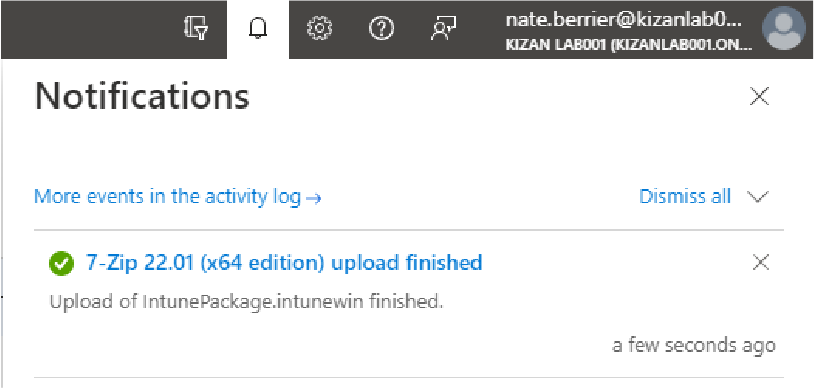Toggle the notifications bell icon
Viewport: 816px width, 390px height.
tap(258, 29)
